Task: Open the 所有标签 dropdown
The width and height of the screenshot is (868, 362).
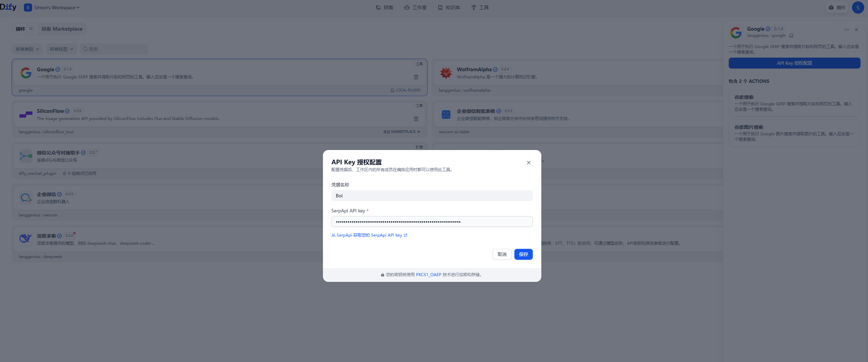Action: tap(61, 49)
